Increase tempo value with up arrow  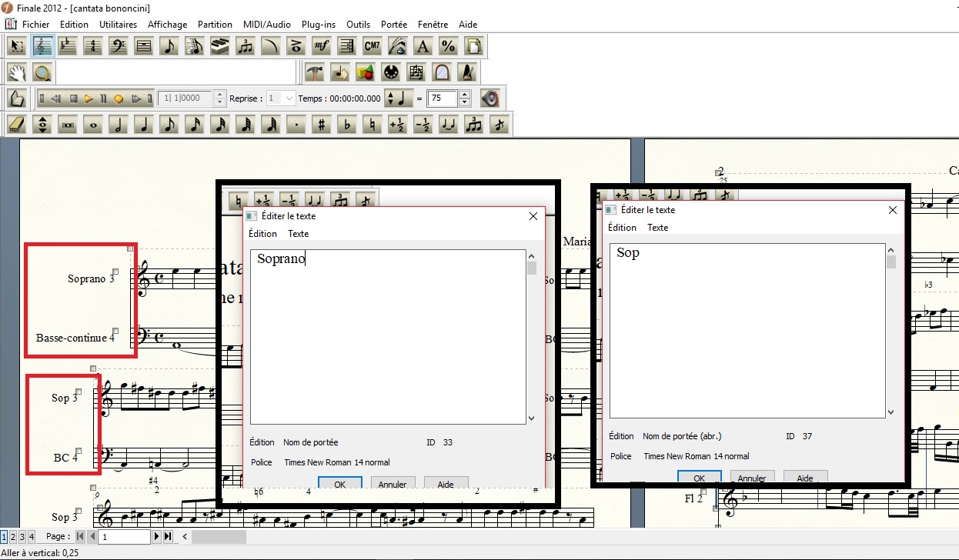(x=464, y=95)
